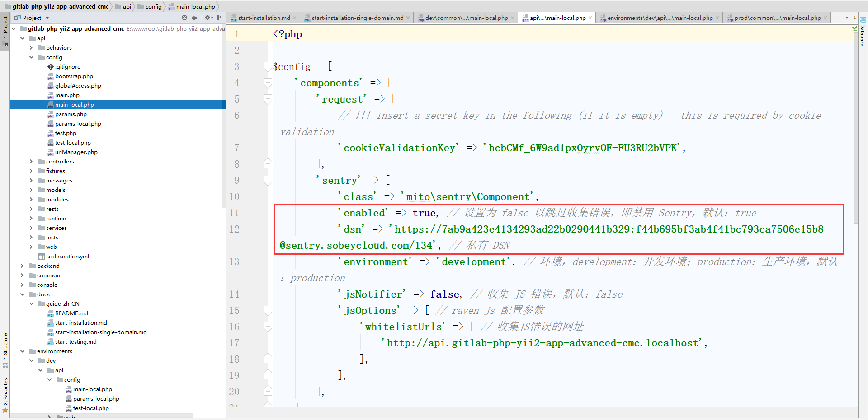Click the editor vertical scrollbar
The image size is (868, 420).
855,135
